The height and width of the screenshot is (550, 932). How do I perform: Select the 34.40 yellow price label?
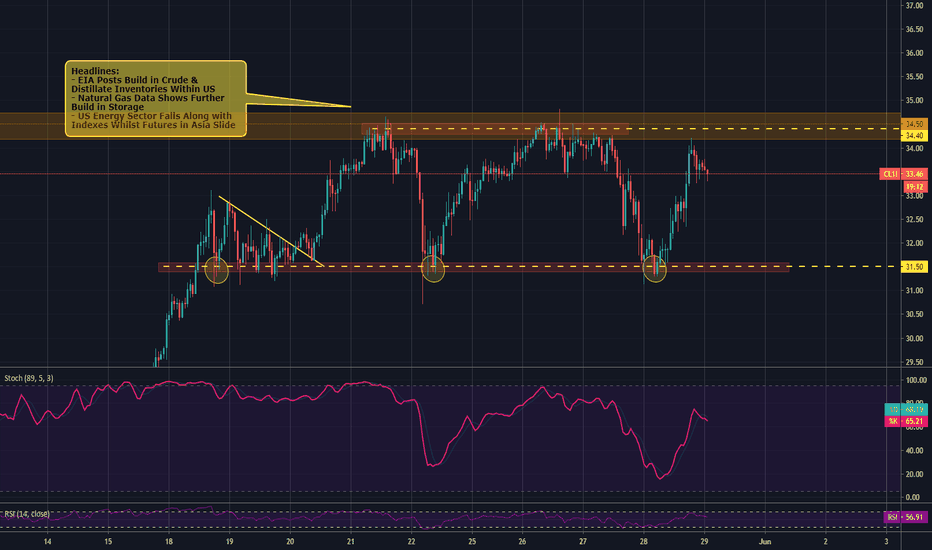click(914, 136)
